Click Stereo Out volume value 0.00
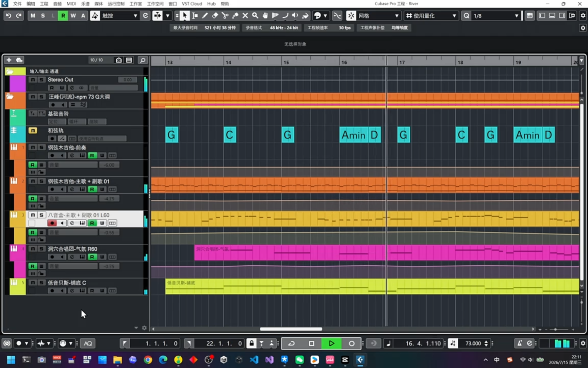 coord(128,80)
